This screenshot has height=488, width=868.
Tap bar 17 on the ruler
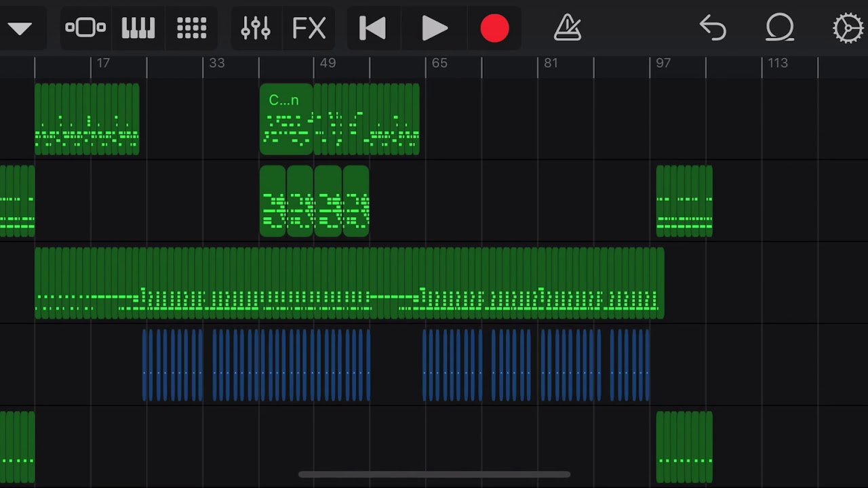[x=102, y=63]
